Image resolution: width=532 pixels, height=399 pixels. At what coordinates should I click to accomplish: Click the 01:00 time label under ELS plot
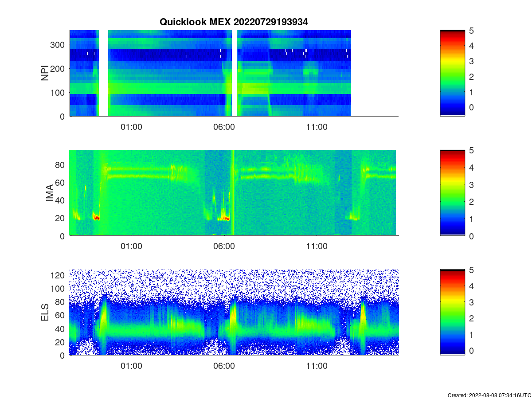pos(132,366)
